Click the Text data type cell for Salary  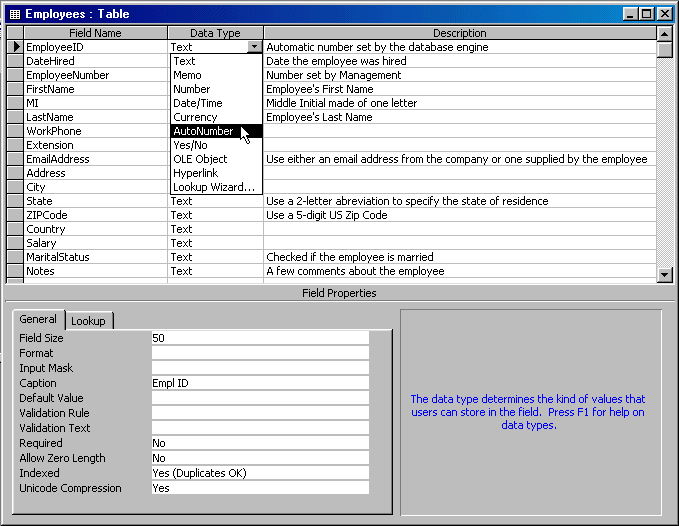216,243
